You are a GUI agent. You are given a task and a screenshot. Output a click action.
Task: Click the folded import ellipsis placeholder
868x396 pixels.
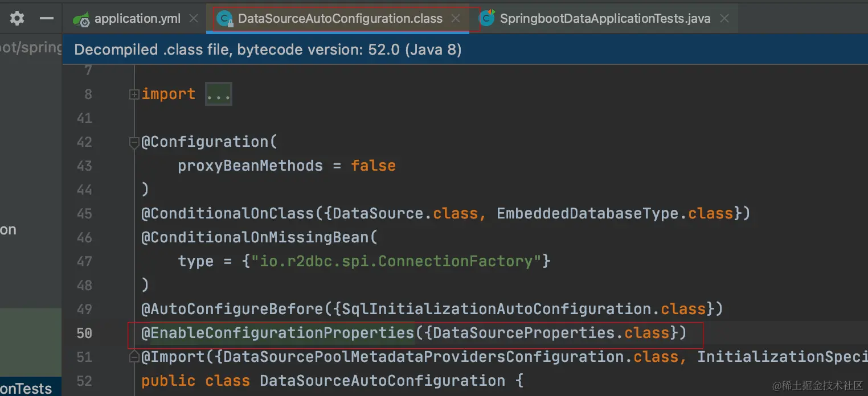click(219, 94)
